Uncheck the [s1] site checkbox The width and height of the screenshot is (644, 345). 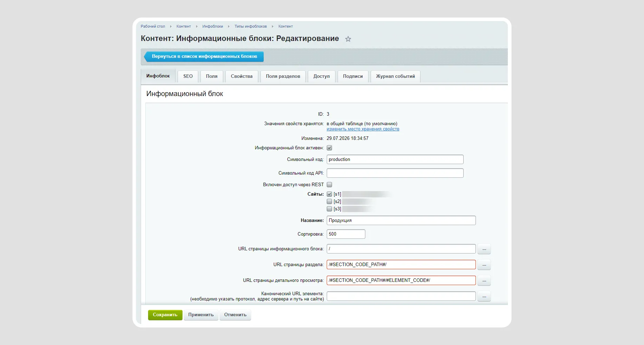(329, 194)
